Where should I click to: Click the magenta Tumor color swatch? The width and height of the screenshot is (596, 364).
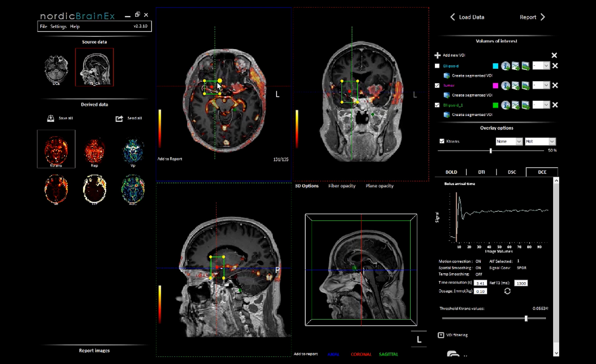495,85
